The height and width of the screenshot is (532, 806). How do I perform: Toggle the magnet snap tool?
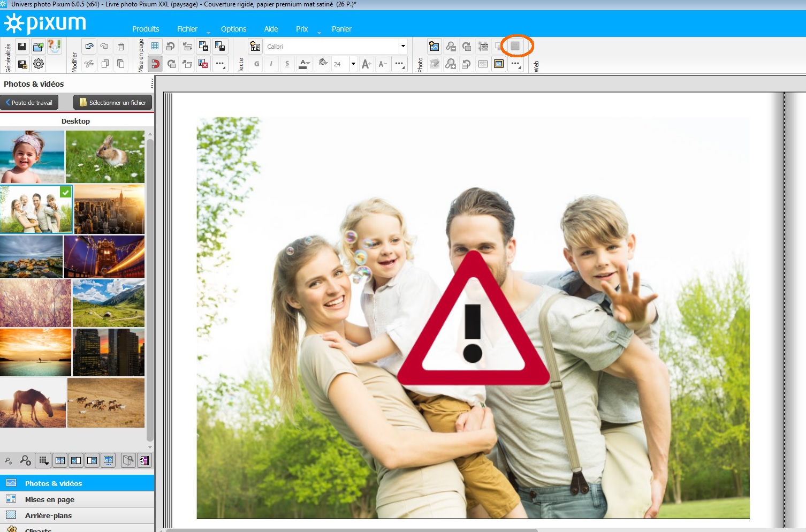(155, 64)
